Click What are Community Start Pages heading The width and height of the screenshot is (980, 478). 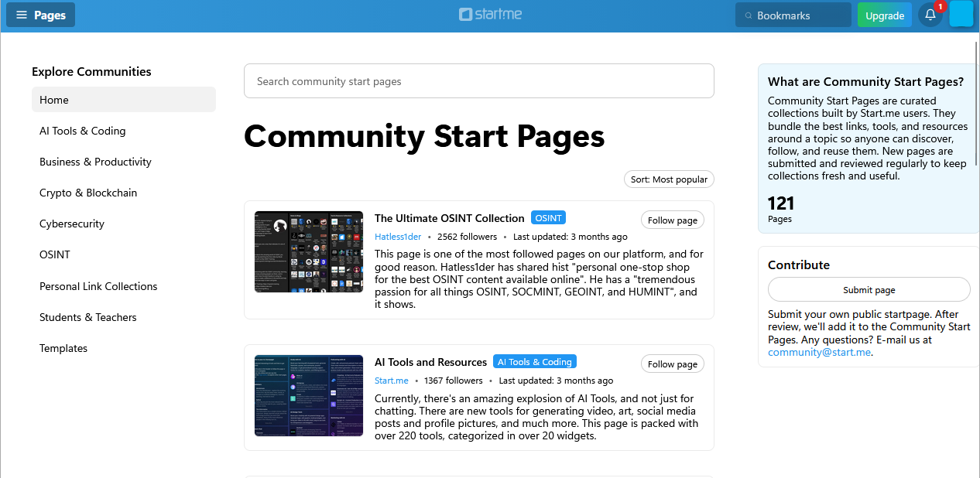[865, 82]
